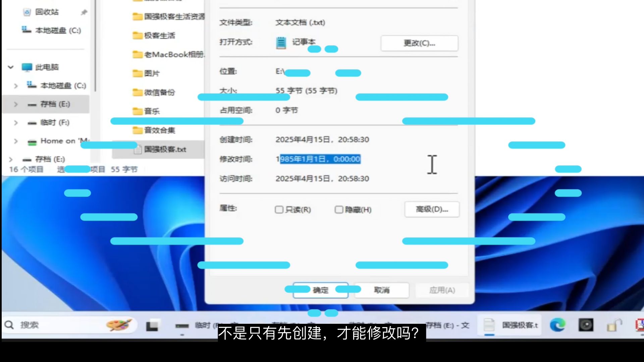Click the Home on Mac network drive icon

[32, 142]
